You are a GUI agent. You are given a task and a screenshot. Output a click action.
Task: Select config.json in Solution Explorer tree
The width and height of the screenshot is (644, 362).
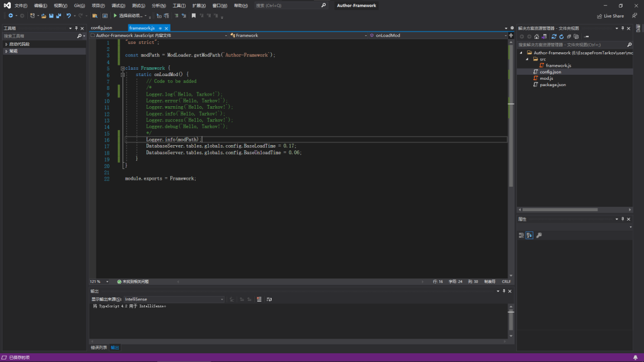coord(550,72)
